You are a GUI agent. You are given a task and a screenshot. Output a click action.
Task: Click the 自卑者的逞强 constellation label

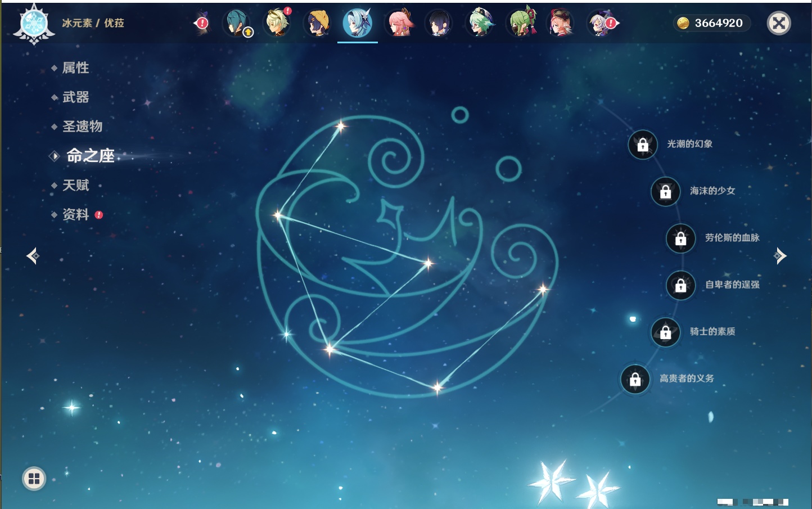pos(733,285)
